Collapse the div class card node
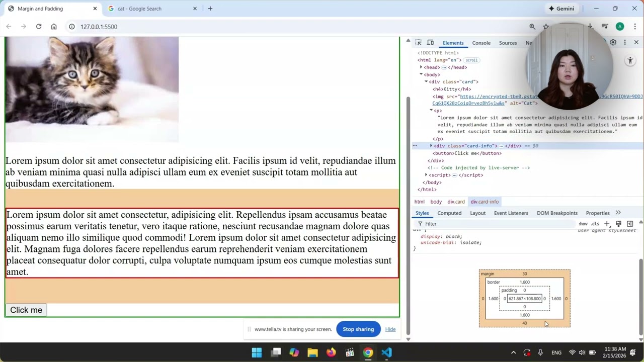The height and width of the screenshot is (362, 644). coord(426,81)
